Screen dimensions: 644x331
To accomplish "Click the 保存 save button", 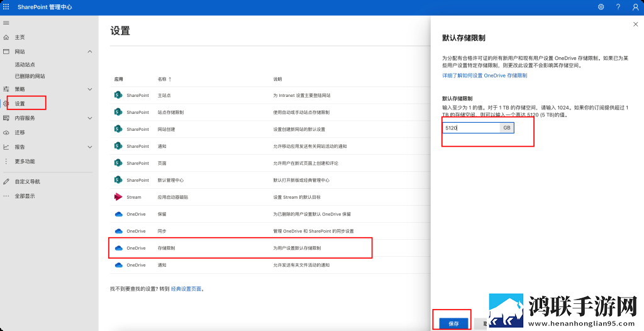I will pos(453,323).
